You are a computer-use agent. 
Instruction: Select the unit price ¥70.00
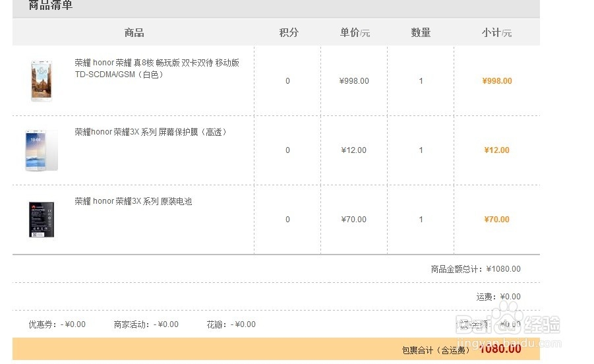click(354, 220)
